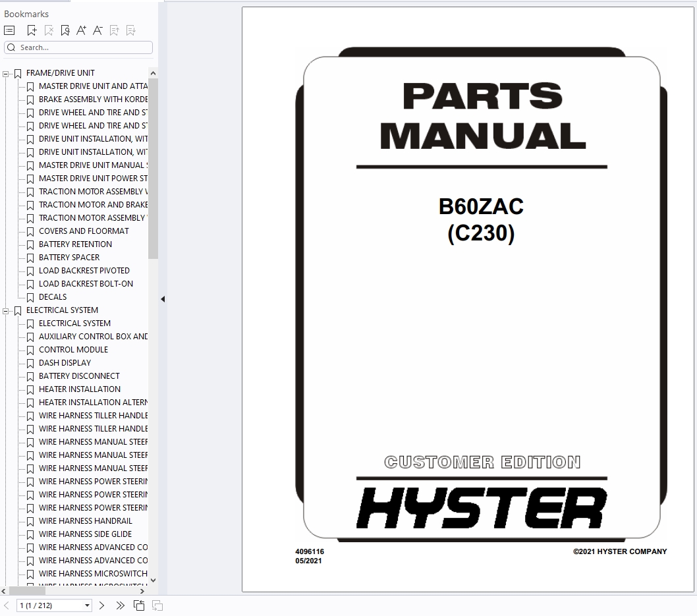The image size is (697, 616).
Task: Select the WIRE HARNESS HANDRAIL bookmark
Action: click(x=86, y=521)
